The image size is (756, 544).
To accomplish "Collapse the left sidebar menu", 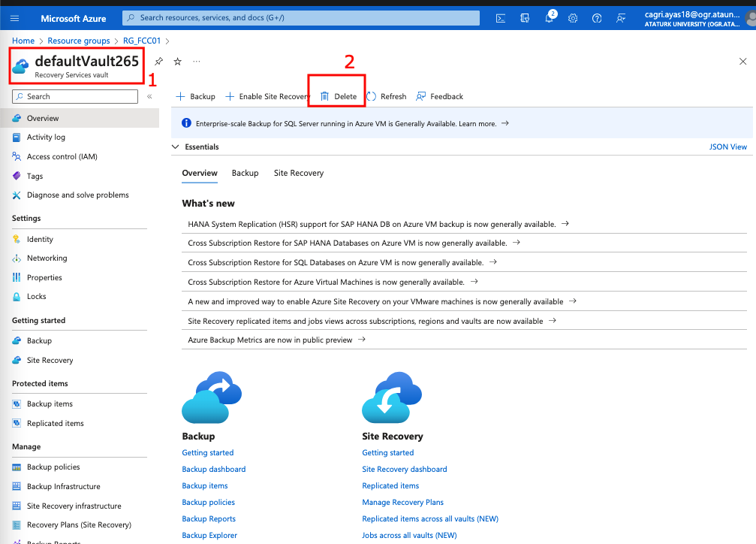I will [149, 96].
